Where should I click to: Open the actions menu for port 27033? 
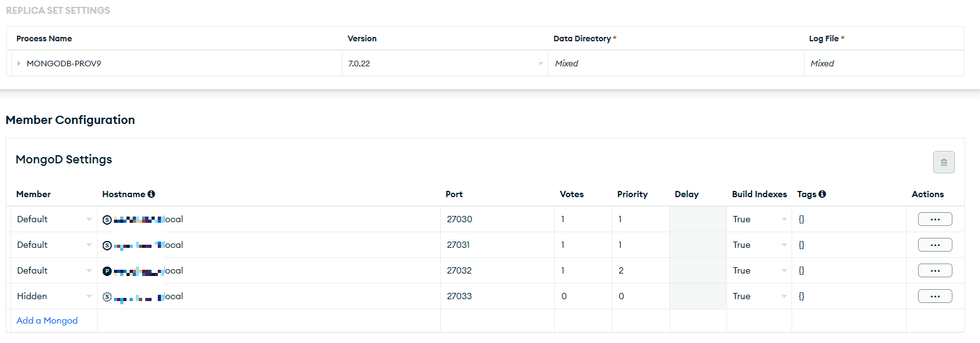point(935,296)
